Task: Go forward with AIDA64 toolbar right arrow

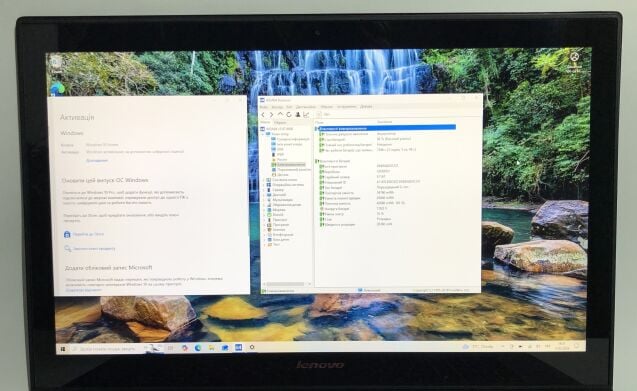Action: click(x=271, y=115)
